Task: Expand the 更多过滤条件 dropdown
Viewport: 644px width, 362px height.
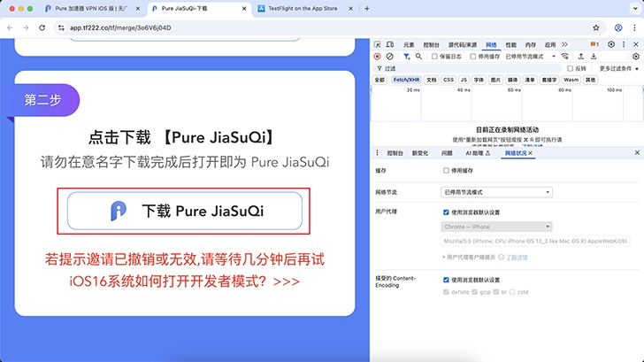Action: pos(617,68)
